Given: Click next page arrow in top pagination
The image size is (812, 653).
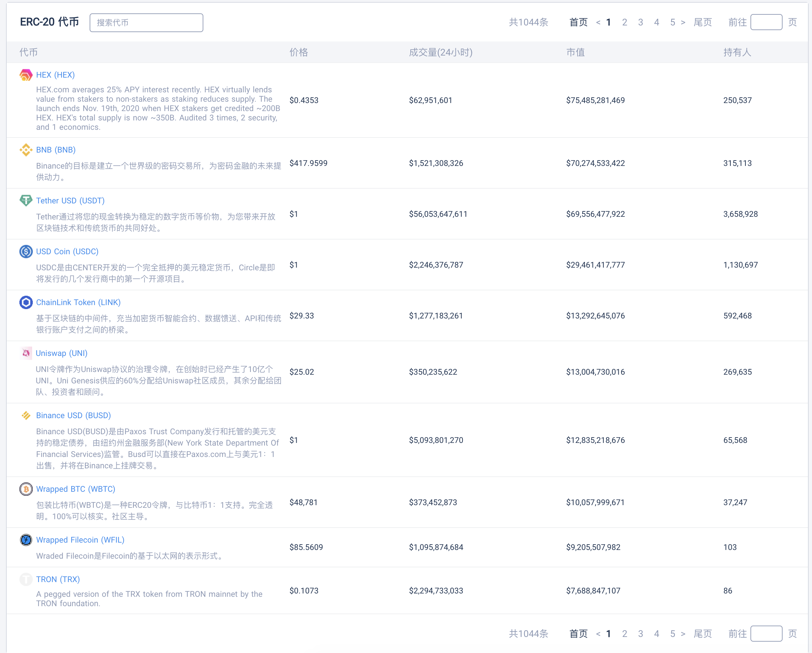Looking at the screenshot, I should coord(683,22).
